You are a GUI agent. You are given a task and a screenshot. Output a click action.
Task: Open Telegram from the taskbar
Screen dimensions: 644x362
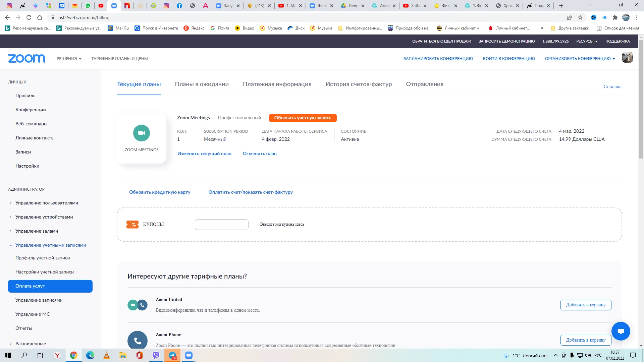(172, 355)
